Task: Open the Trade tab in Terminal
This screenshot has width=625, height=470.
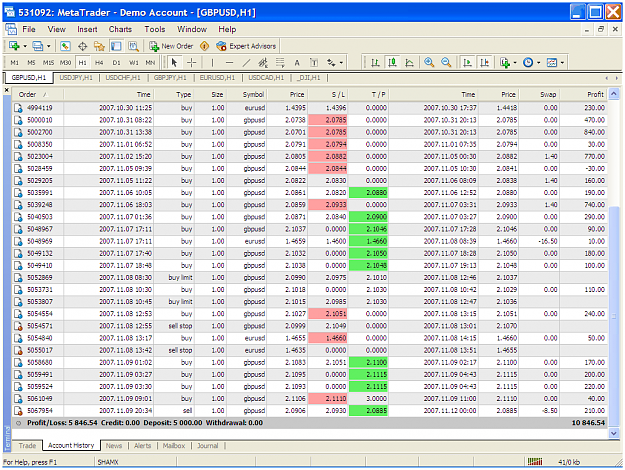Action: click(x=27, y=446)
